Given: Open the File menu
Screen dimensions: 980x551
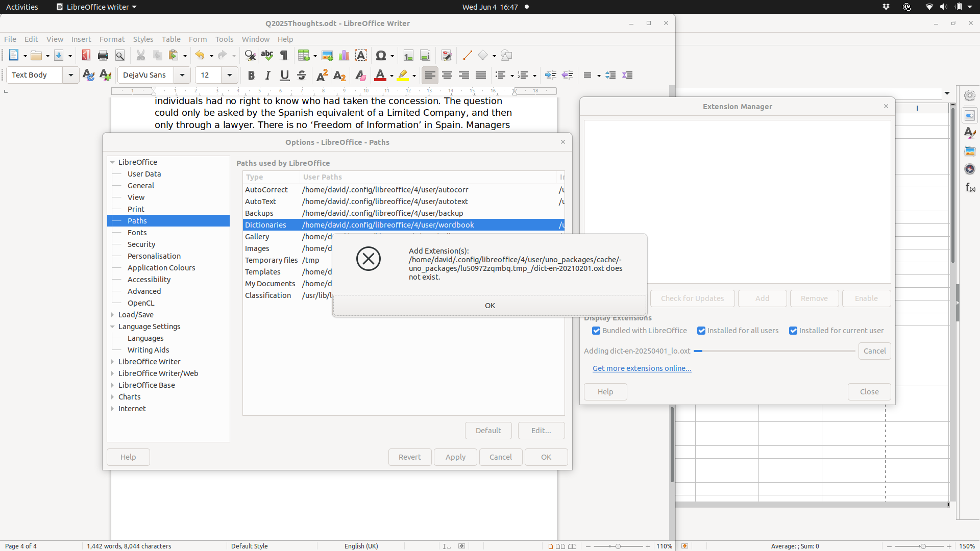Looking at the screenshot, I should pyautogui.click(x=10, y=39).
